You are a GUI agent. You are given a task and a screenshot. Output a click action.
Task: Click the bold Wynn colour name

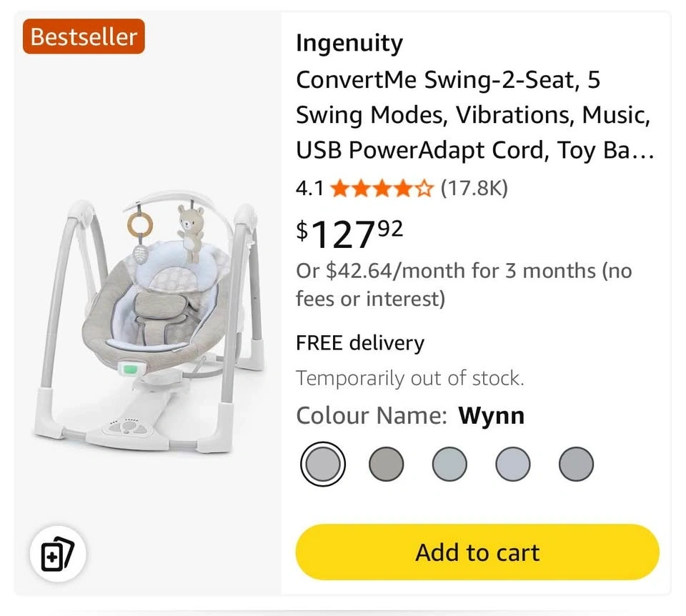pos(492,416)
